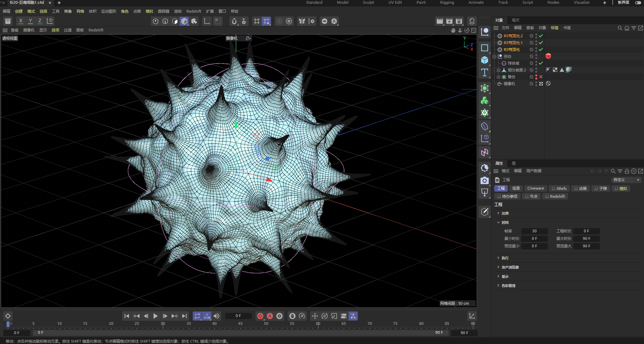Click the record active objects button
Viewport: 644px width, 344px height.
[260, 316]
